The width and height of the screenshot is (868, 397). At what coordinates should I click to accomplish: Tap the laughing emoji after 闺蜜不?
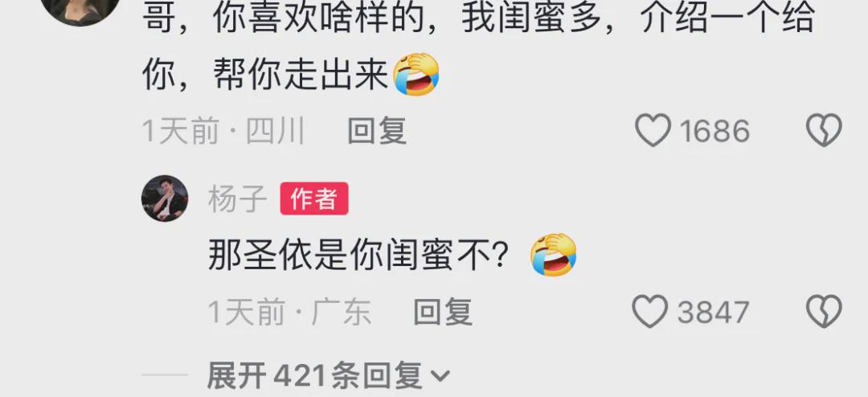tap(553, 255)
